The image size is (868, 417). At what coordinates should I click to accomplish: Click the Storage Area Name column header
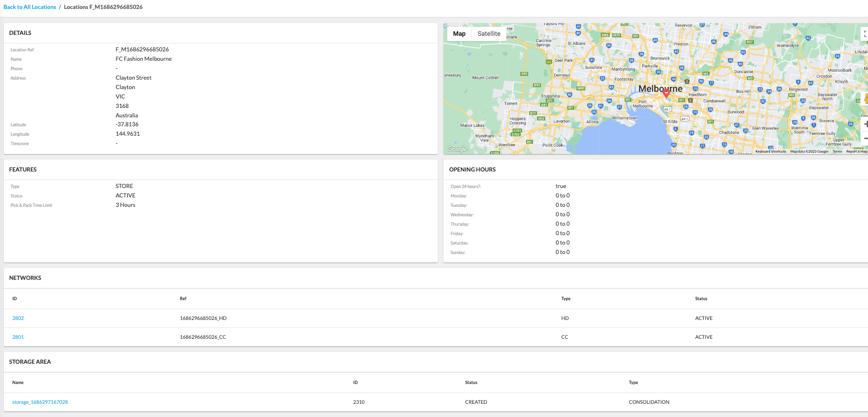(18, 383)
